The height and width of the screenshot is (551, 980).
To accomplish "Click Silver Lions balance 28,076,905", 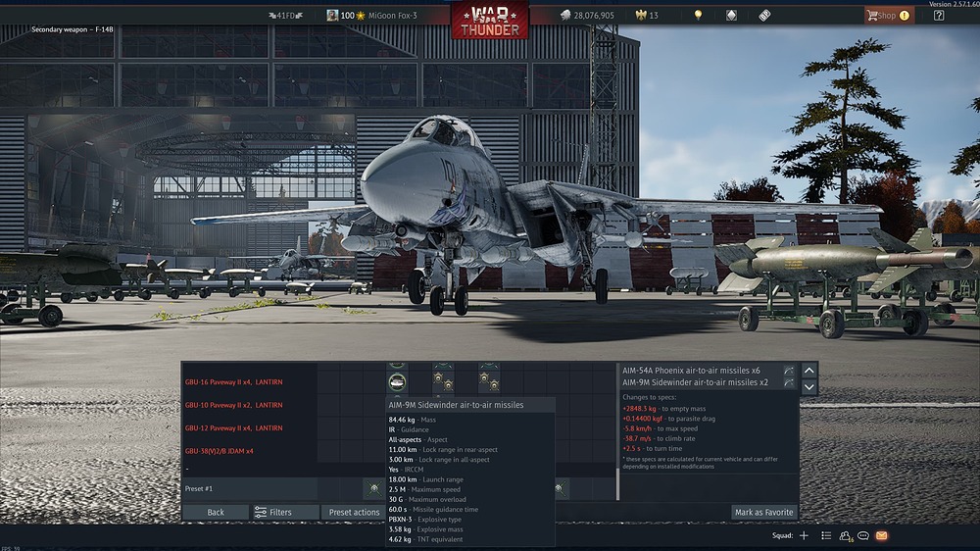I will (587, 15).
